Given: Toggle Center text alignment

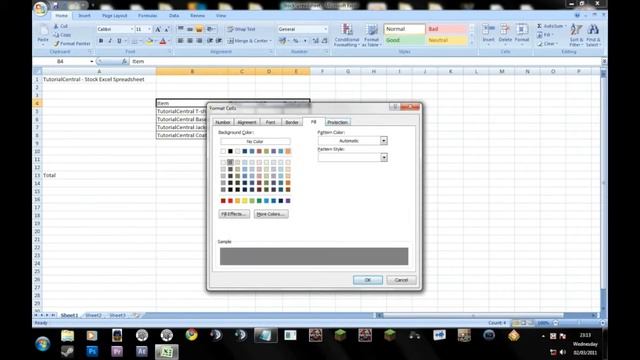Looking at the screenshot, I should (190, 41).
